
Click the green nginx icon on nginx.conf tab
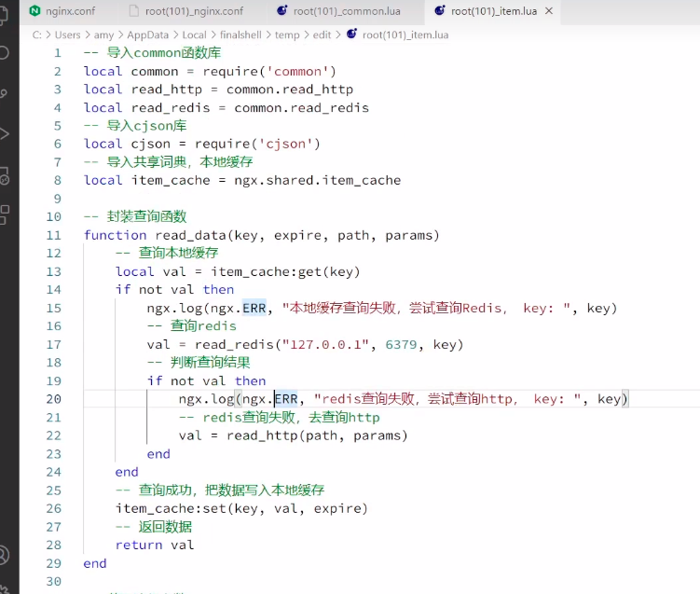34,10
